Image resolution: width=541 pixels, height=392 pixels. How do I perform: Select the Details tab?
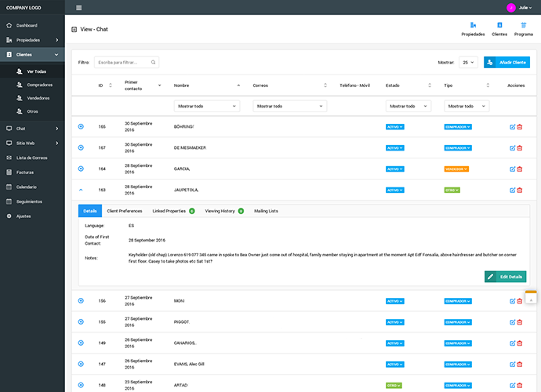pos(90,211)
